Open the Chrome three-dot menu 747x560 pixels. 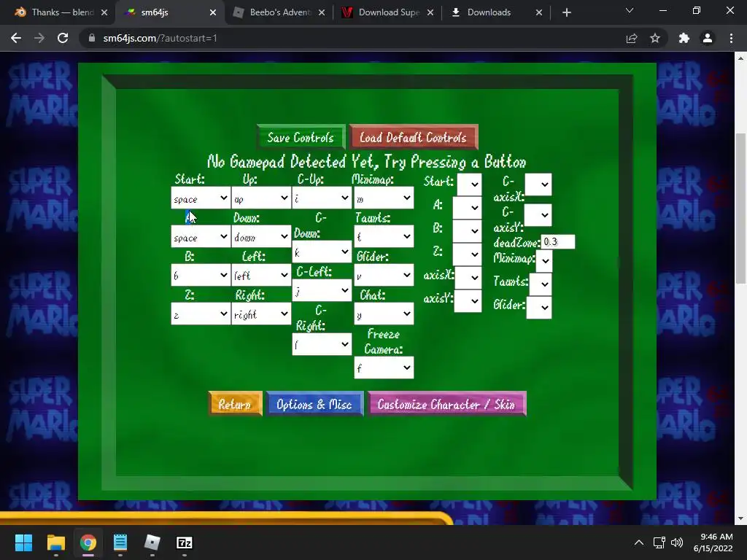tap(731, 38)
